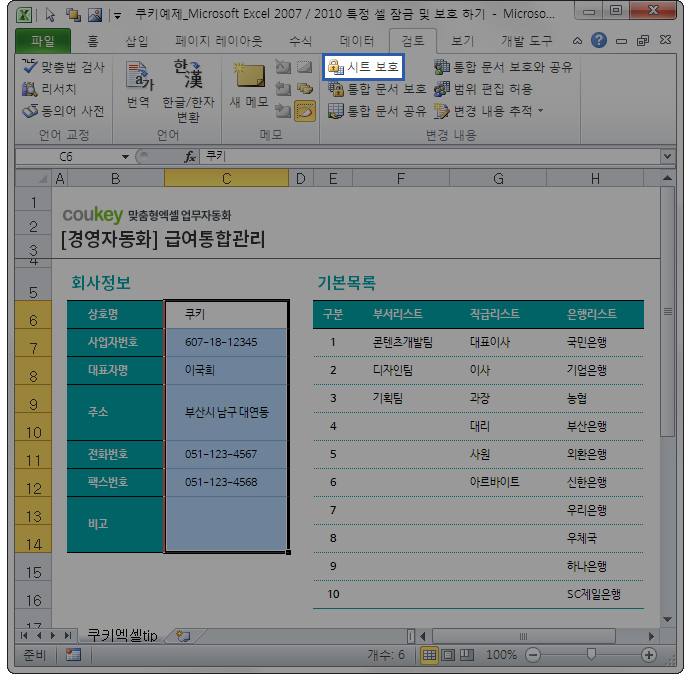Viewport: 684px width, 674px height.
Task: Click the zoom in plus button
Action: point(649,655)
